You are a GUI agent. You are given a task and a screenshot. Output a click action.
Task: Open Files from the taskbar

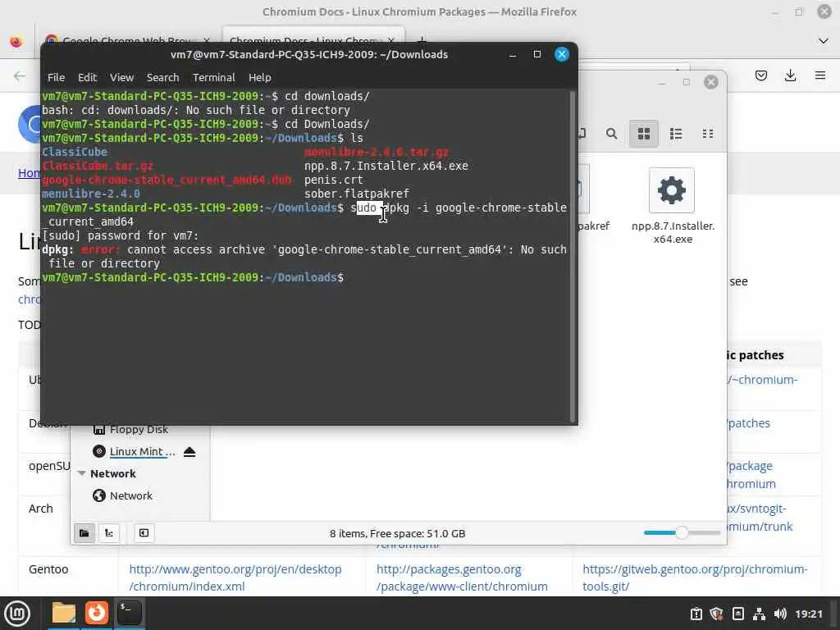point(64,614)
